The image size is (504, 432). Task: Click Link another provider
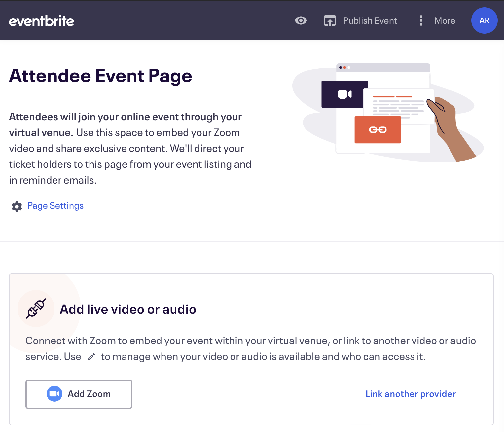[x=411, y=394]
